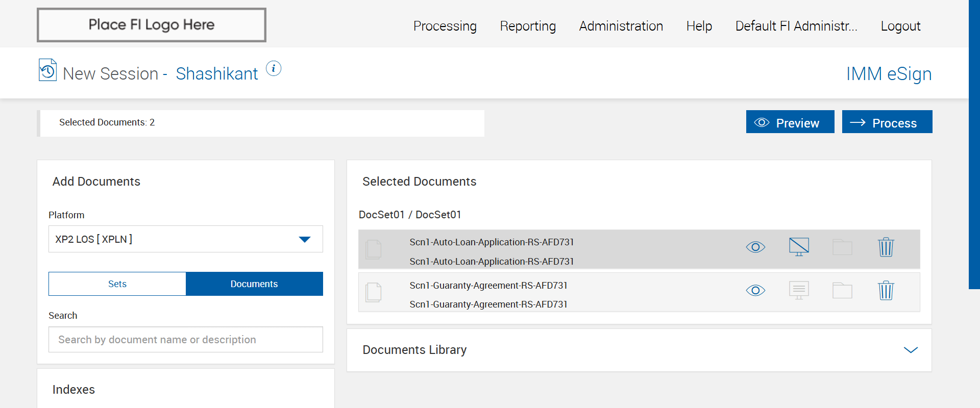The width and height of the screenshot is (980, 408).
Task: Switch to the Sets toggle
Action: [117, 284]
